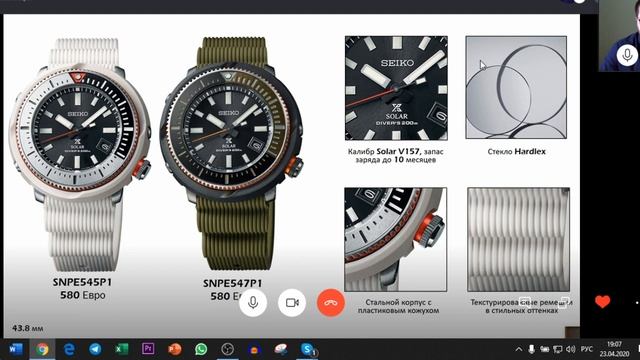Image resolution: width=640 pixels, height=360 pixels.
Task: Click the Seiko Solar dial close-up image
Action: tap(396, 88)
